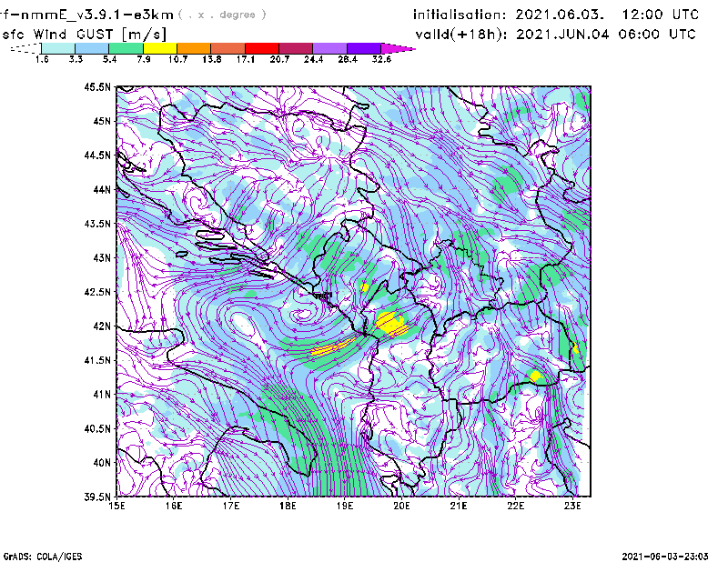Click the 42N latitude label
Viewport: 728px width, 562px height.
102,326
